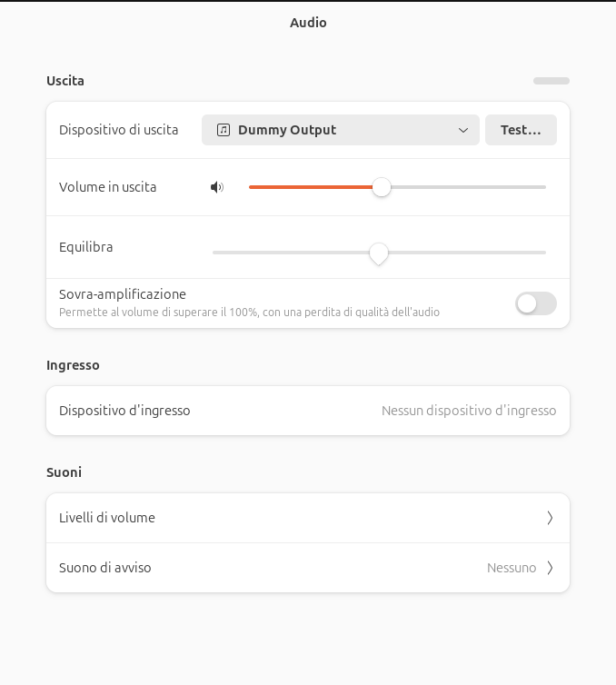The height and width of the screenshot is (685, 616).
Task: Click the grey right end of volume slider
Action: pyautogui.click(x=536, y=187)
